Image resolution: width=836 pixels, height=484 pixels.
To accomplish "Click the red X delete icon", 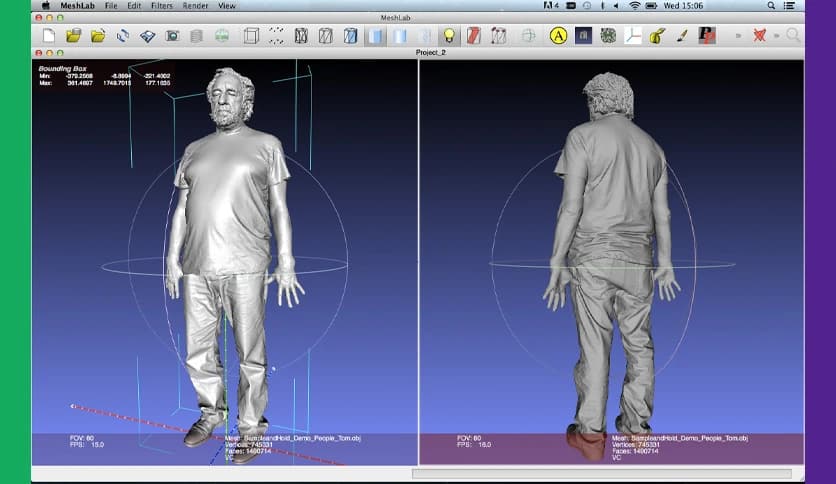I will point(761,36).
